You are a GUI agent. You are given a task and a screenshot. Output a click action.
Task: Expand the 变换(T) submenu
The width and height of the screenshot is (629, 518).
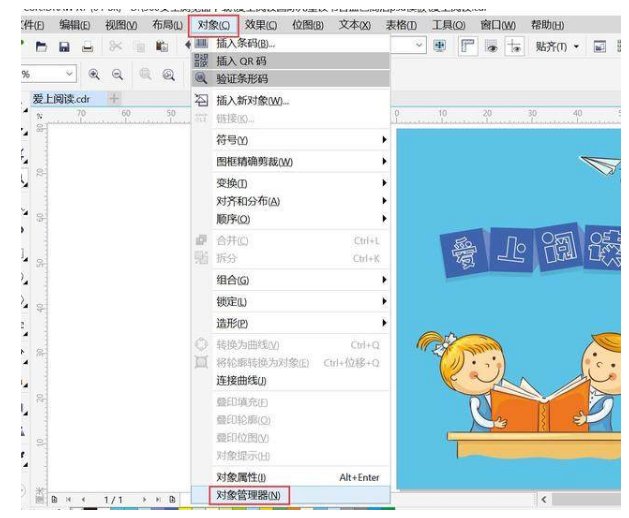click(291, 183)
